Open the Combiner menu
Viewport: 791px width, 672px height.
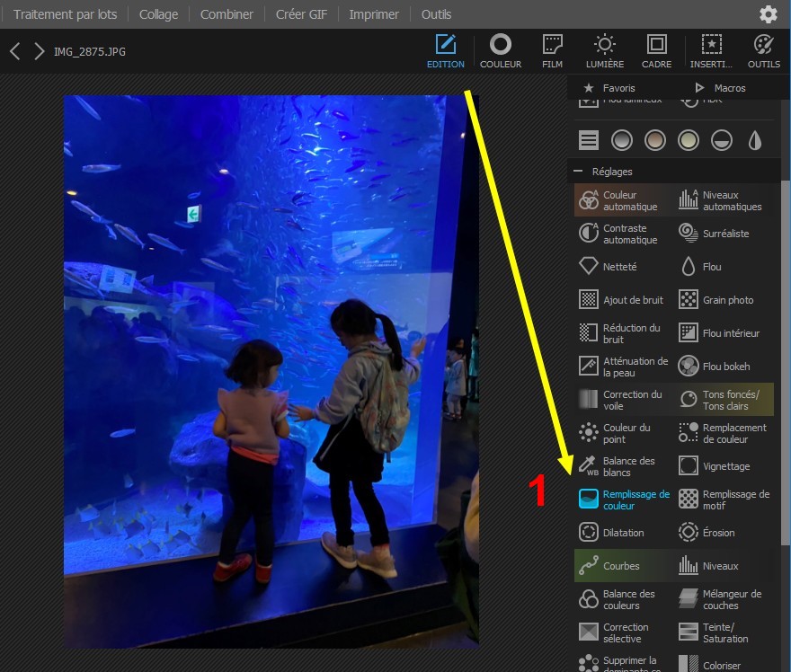(x=227, y=14)
